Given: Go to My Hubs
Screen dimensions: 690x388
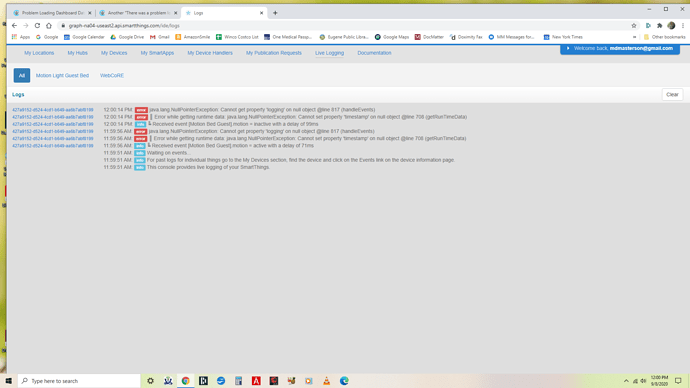Looking at the screenshot, I should (77, 53).
